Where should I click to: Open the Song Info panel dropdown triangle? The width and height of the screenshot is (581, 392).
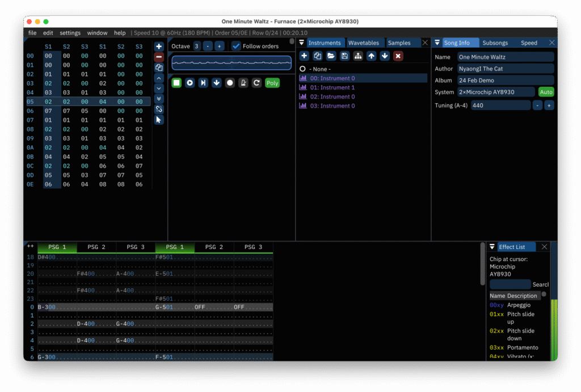coord(437,43)
